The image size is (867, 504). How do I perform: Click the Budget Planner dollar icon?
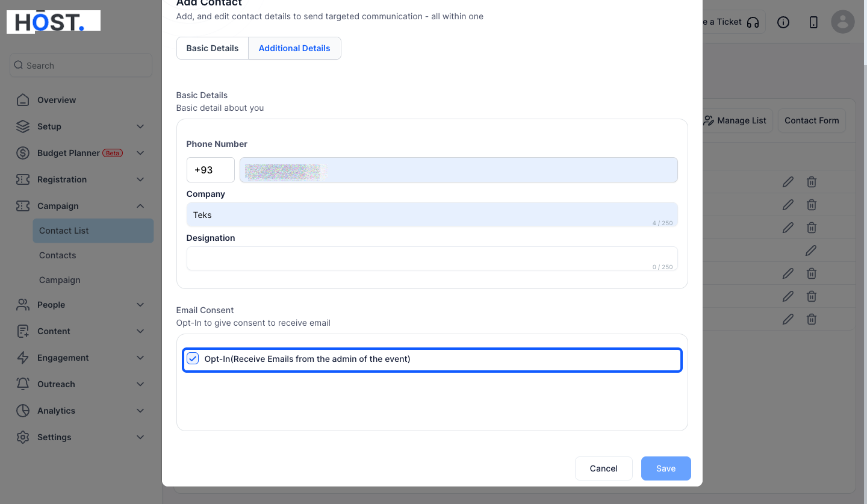pos(23,153)
